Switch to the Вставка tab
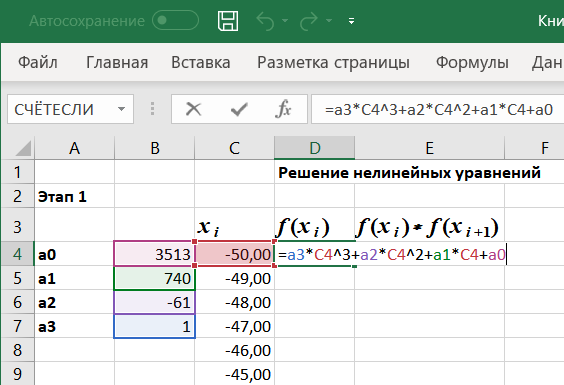The height and width of the screenshot is (385, 564). click(x=201, y=62)
